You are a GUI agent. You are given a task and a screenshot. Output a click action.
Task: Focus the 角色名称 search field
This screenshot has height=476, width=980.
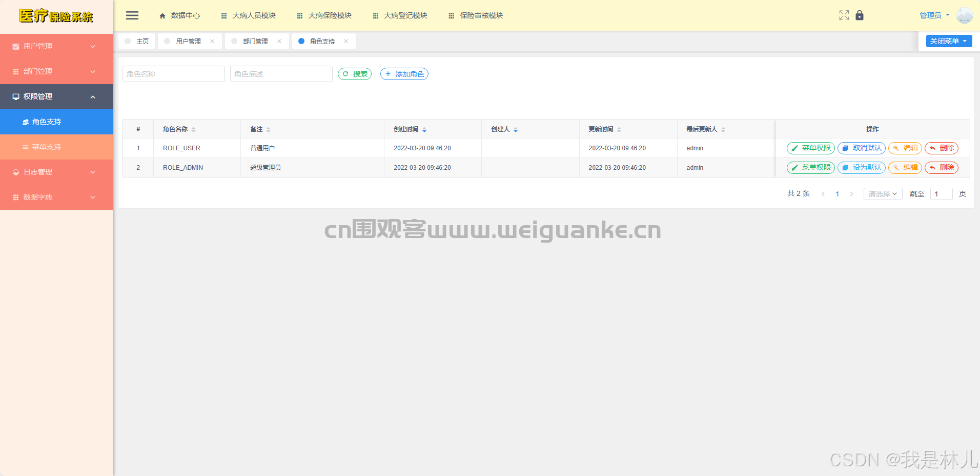coord(174,74)
